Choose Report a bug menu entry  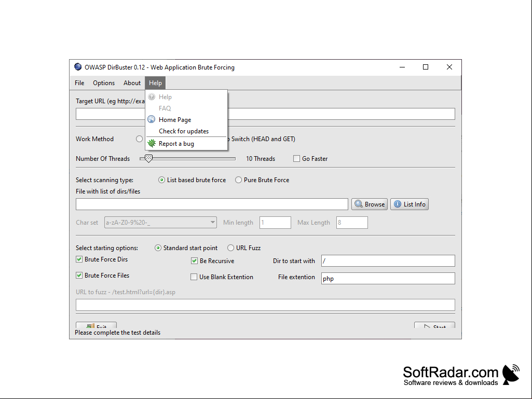(x=186, y=144)
